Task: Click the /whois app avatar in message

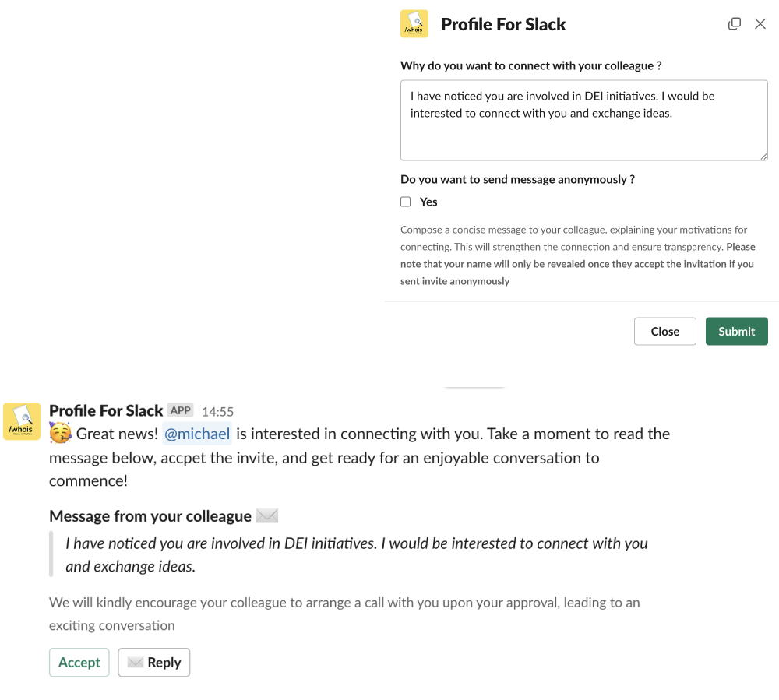Action: [x=22, y=422]
